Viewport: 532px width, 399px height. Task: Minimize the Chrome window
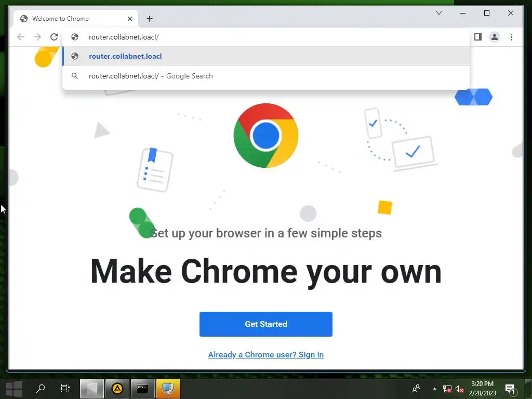463,13
